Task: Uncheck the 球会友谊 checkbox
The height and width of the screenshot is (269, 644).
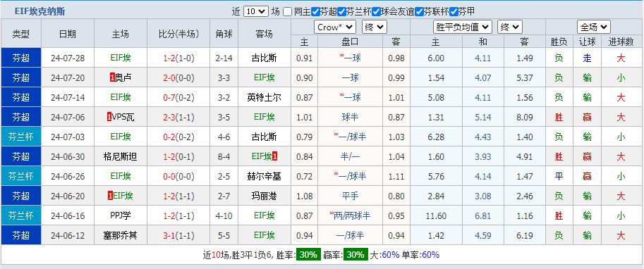Action: pyautogui.click(x=376, y=11)
